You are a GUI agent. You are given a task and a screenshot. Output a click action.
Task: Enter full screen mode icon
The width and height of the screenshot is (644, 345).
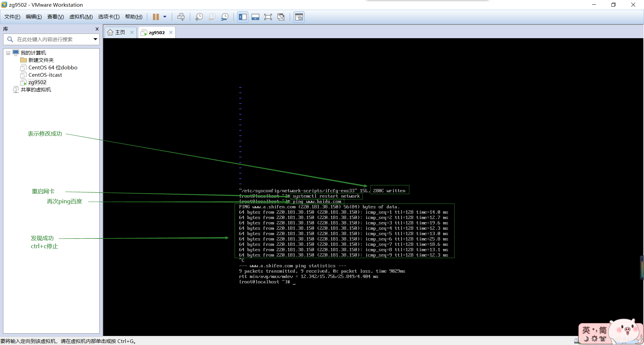click(268, 17)
